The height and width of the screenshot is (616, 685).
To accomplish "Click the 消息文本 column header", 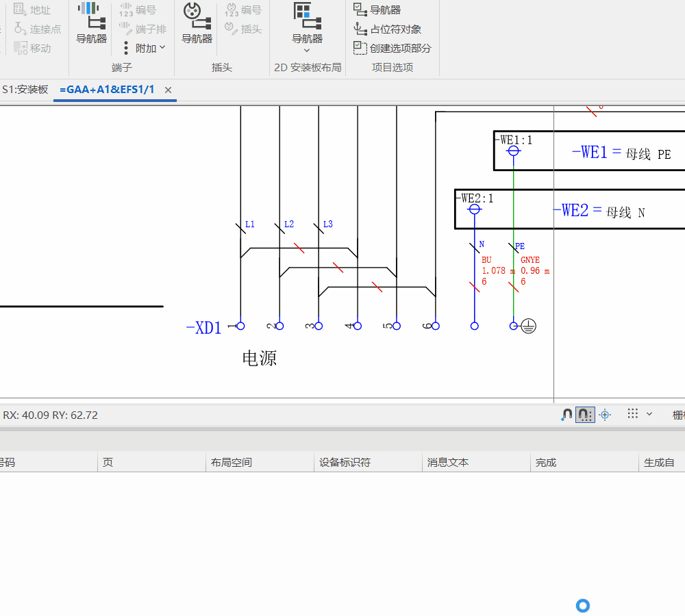I will coord(447,462).
